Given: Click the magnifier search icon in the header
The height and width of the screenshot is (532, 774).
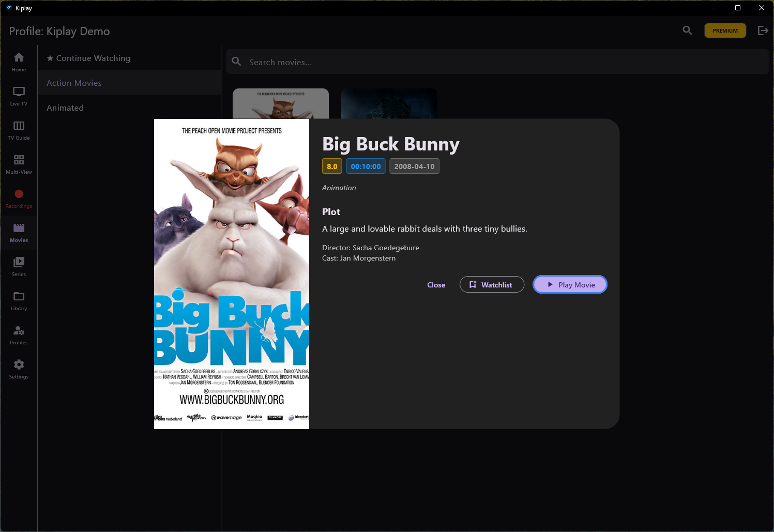Looking at the screenshot, I should [687, 31].
